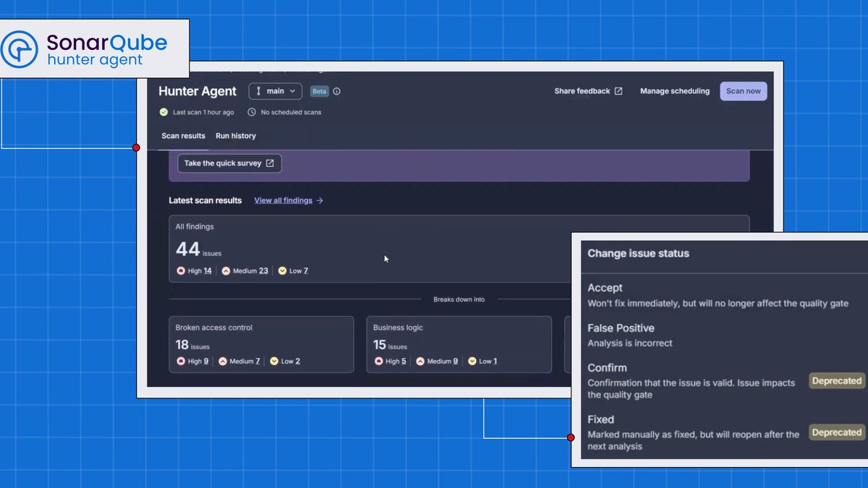
Task: Click the No scheduled scans status text
Action: [x=291, y=112]
